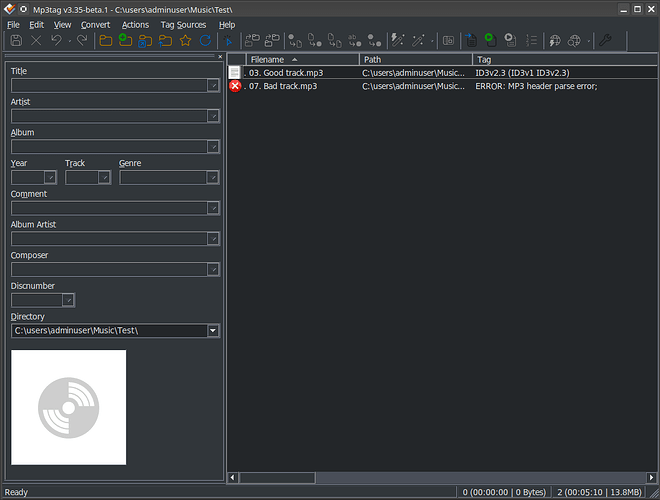The width and height of the screenshot is (660, 500).
Task: Expand the Discnumber field dropdown
Action: [68, 301]
